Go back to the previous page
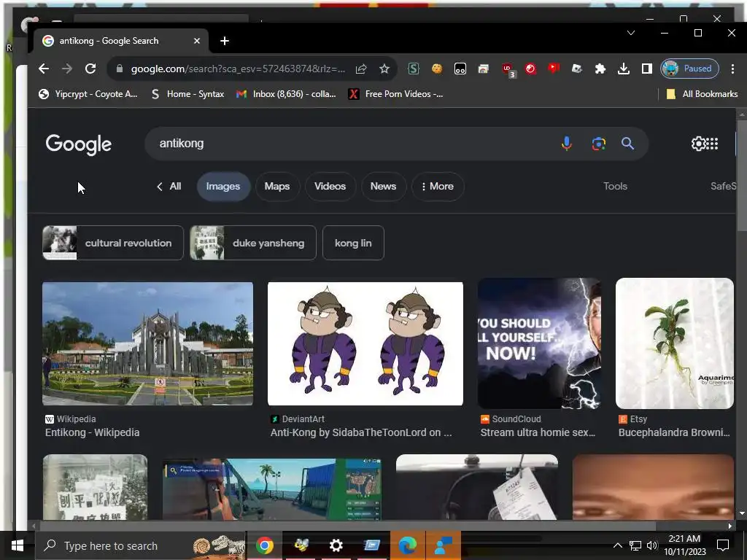 coord(43,69)
